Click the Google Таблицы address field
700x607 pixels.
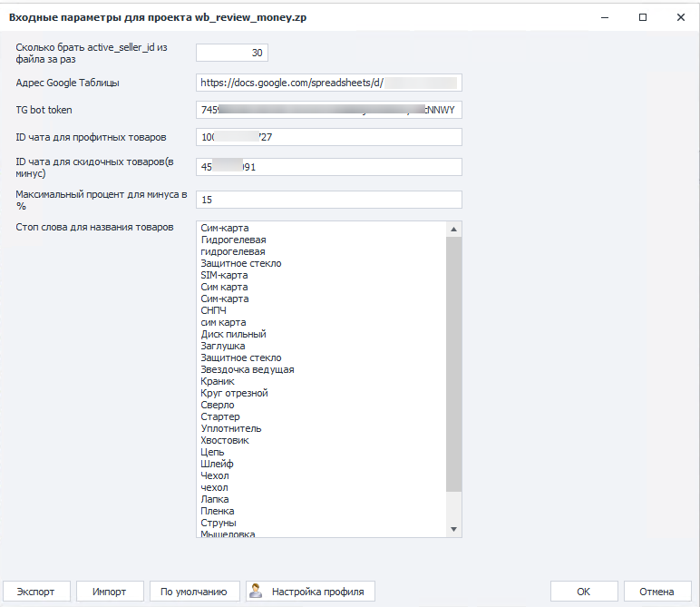[329, 83]
